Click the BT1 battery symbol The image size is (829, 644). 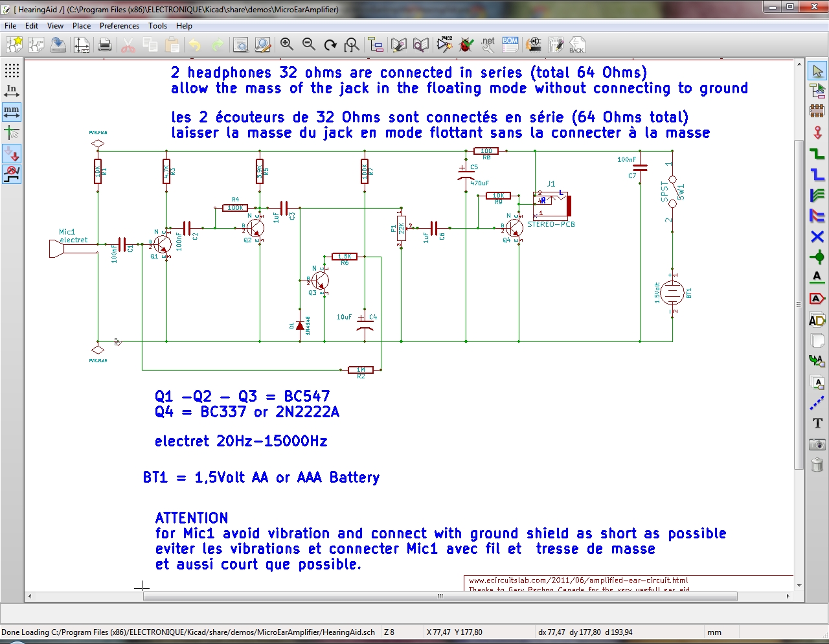[x=672, y=293]
